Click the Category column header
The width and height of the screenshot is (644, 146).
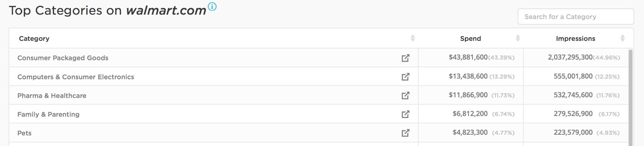click(x=34, y=39)
